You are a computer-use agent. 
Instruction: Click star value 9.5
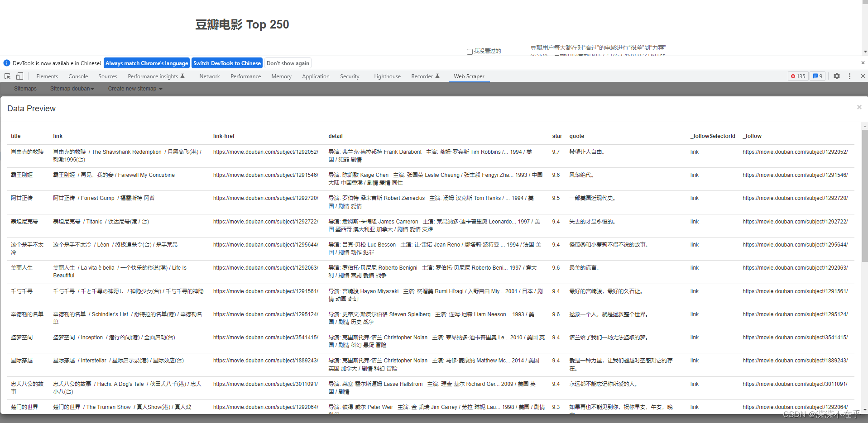tap(556, 198)
